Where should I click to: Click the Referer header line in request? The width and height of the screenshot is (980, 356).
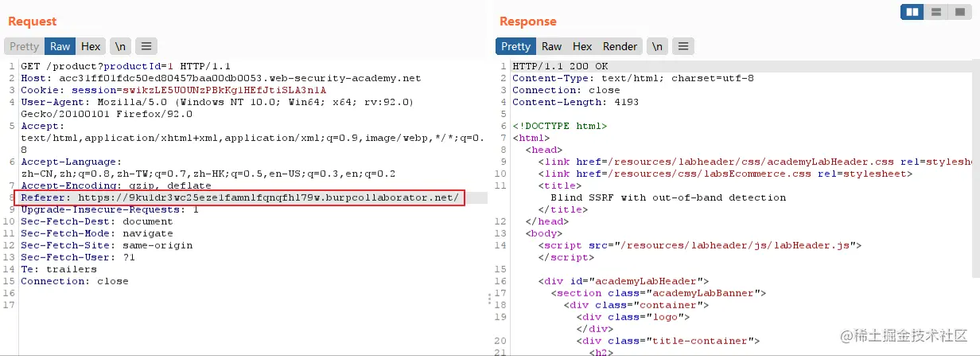click(240, 198)
